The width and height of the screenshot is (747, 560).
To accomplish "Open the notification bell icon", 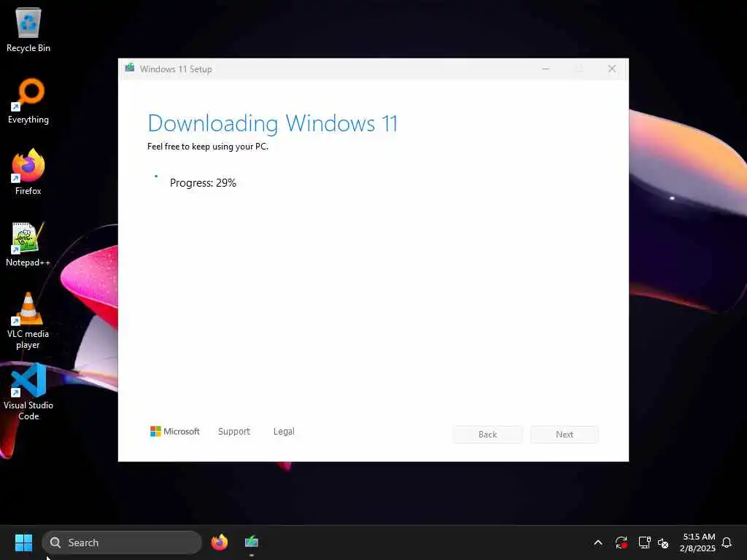I will [727, 542].
